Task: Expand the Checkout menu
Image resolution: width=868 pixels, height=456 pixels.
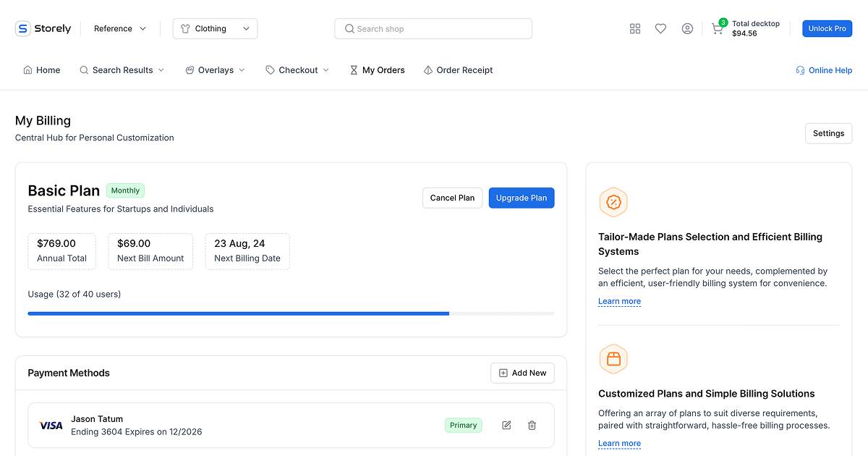Action: 297,70
